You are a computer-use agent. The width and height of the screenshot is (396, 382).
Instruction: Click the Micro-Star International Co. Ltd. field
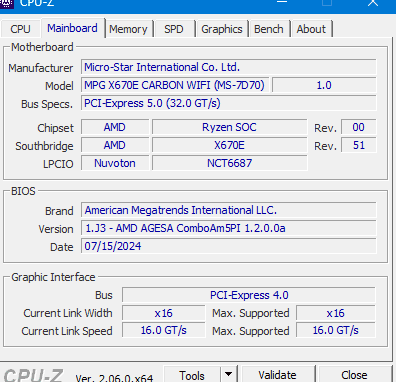(229, 67)
